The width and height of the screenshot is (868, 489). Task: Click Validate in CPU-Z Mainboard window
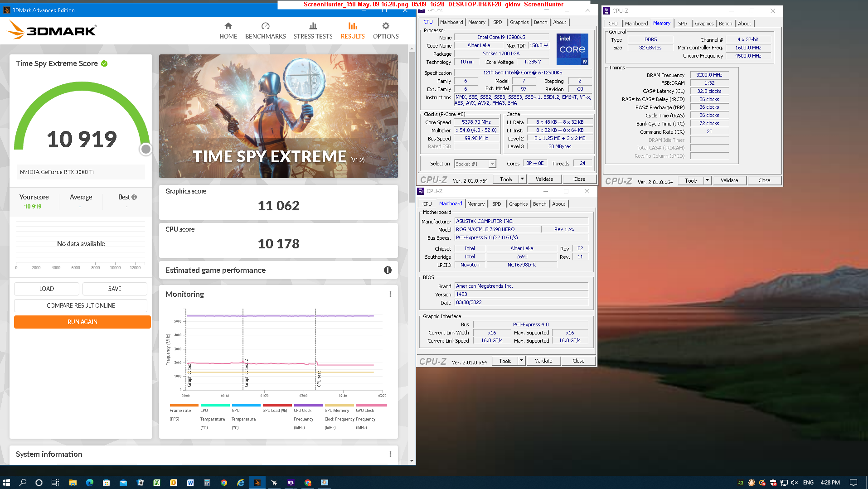543,361
